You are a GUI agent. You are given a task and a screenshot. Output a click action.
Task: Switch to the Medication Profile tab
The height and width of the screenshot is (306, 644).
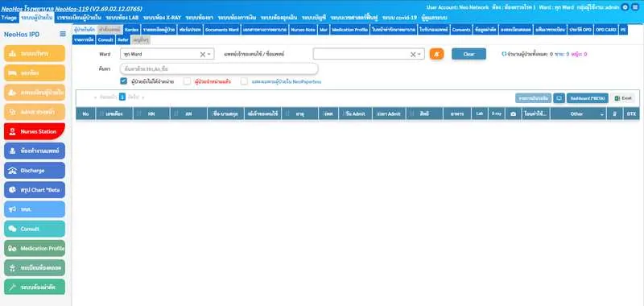click(349, 30)
